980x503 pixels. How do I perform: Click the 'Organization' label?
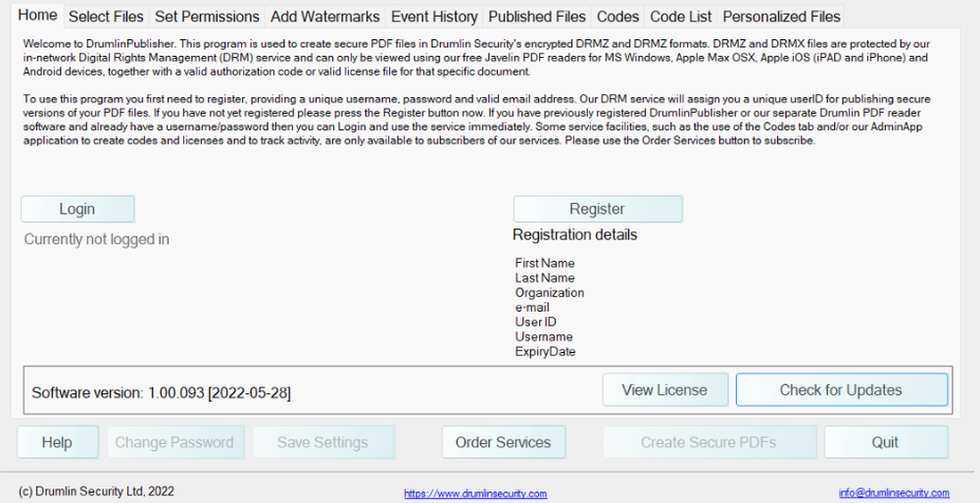click(x=550, y=293)
